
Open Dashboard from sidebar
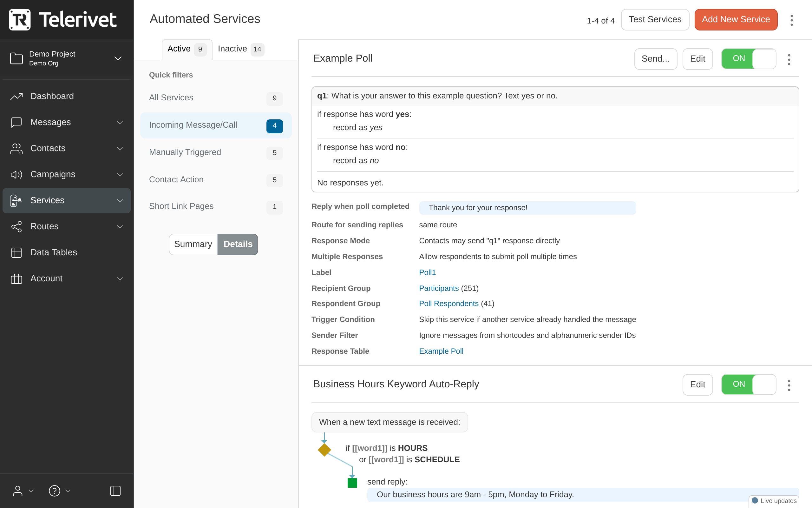click(66, 97)
